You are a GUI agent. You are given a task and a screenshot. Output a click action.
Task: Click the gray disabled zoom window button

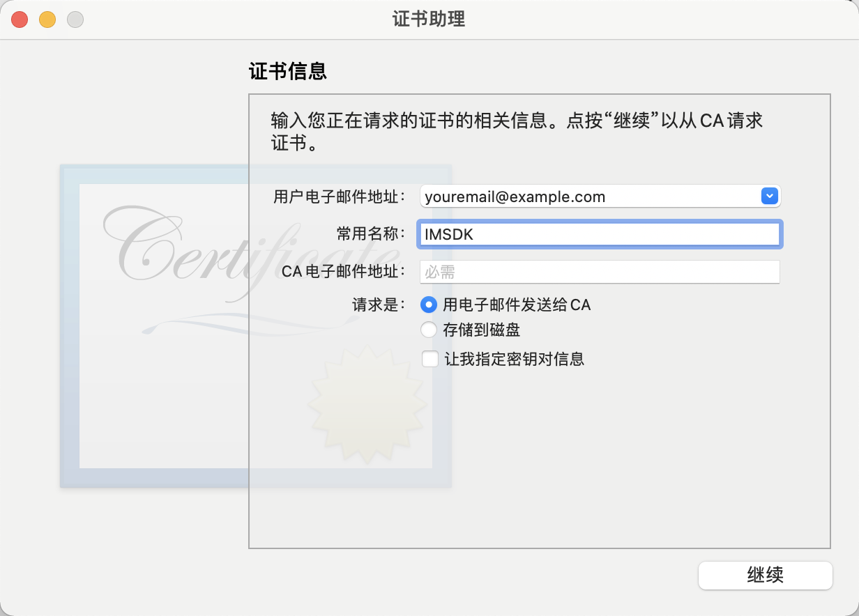[x=75, y=20]
